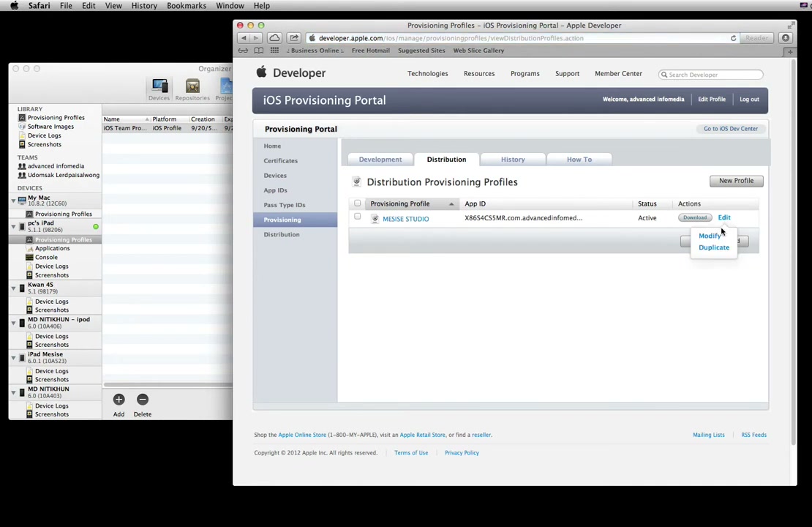Download the MESISE STUDIO profile
This screenshot has width=812, height=527.
(x=694, y=217)
